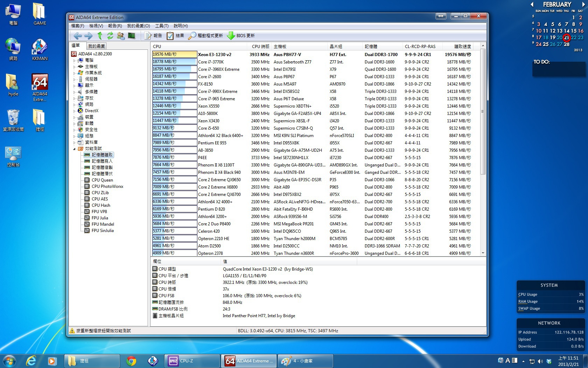Open the KKMAN desktop icon
The image size is (588, 368).
click(40, 50)
